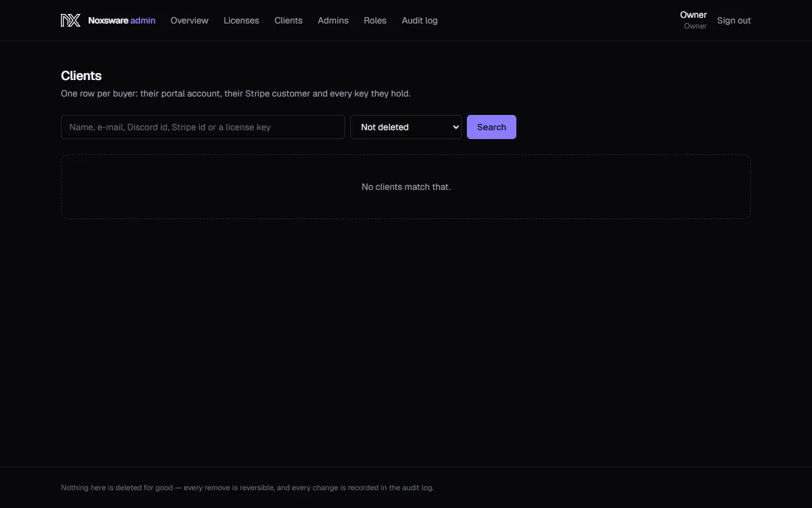The image size is (812, 508).
Task: Expand the Not deleted filter dropdown
Action: click(406, 127)
